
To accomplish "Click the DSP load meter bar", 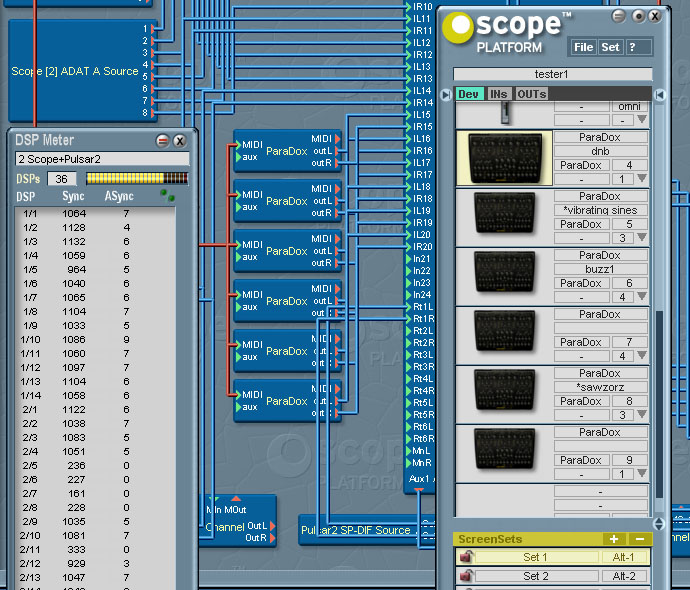I will (137, 178).
